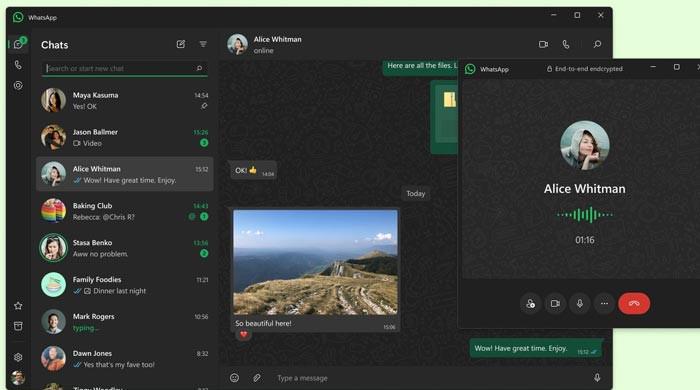Start a video call from the chat header
The width and height of the screenshot is (700, 390).
point(543,44)
